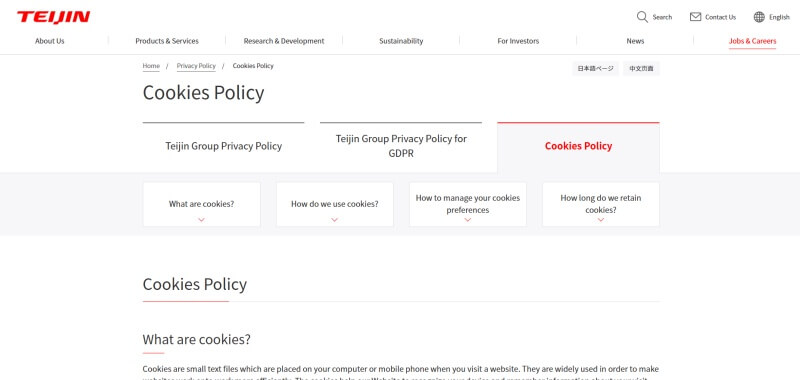Go to Sustainability section
Image resolution: width=800 pixels, height=380 pixels.
pos(401,41)
